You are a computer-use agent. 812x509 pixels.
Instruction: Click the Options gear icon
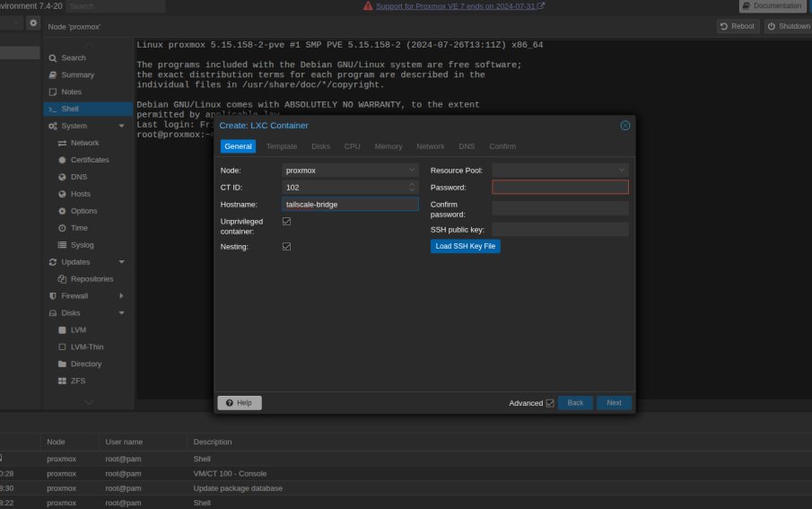coord(62,211)
